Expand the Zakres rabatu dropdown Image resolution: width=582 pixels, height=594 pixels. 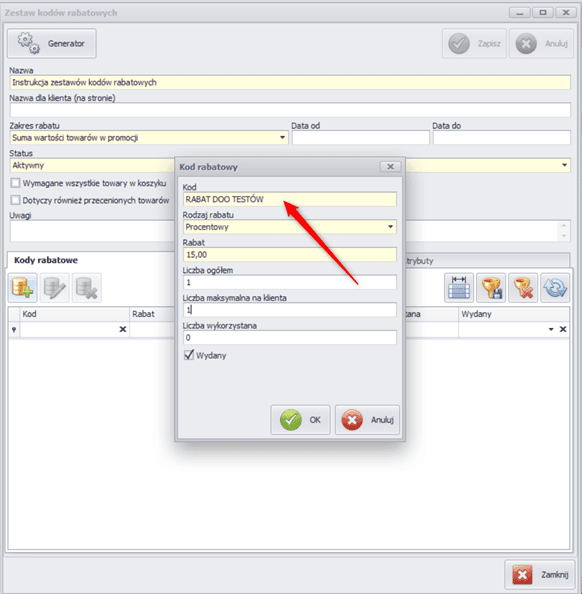click(282, 138)
